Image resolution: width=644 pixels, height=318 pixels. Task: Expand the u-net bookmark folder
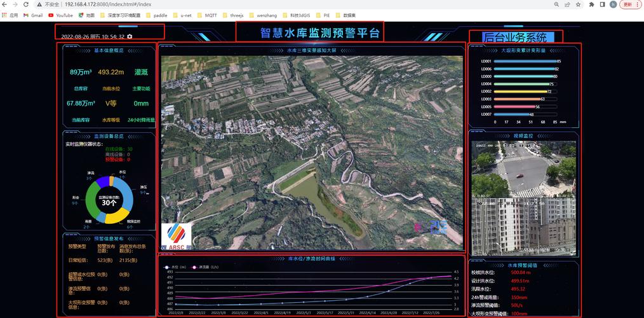tap(182, 15)
